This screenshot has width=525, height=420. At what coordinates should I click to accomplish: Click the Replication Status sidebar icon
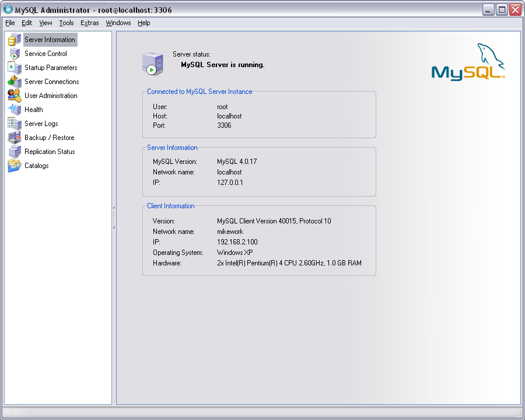(x=15, y=152)
